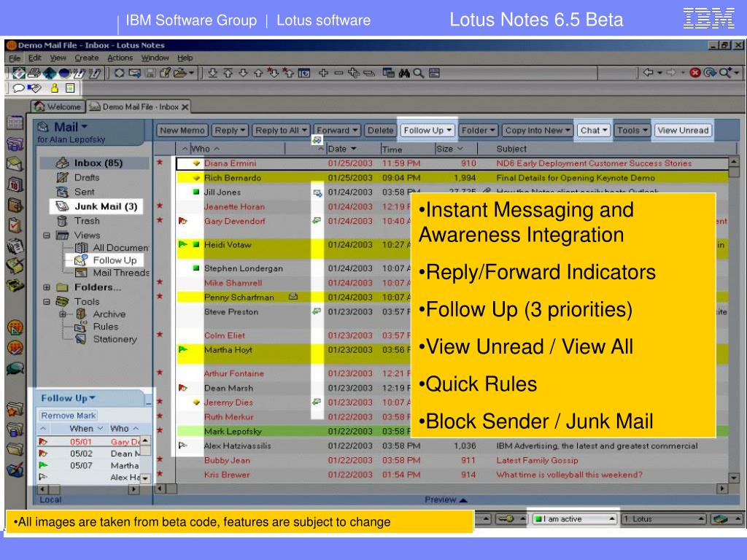Click the Trash folder icon
747x560 pixels.
click(62, 221)
